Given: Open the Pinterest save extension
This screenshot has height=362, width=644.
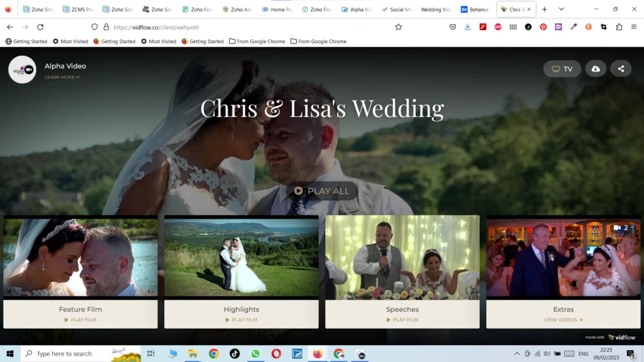Looking at the screenshot, I should point(543,28).
